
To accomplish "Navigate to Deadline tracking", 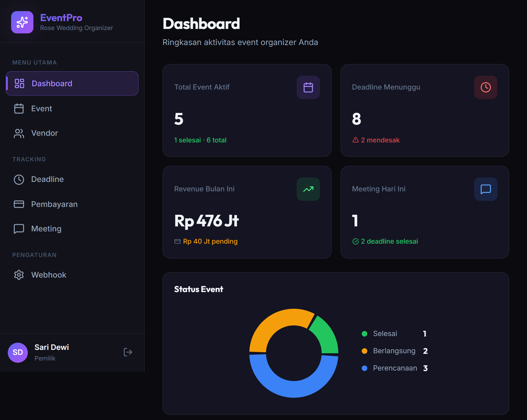I will (x=47, y=179).
